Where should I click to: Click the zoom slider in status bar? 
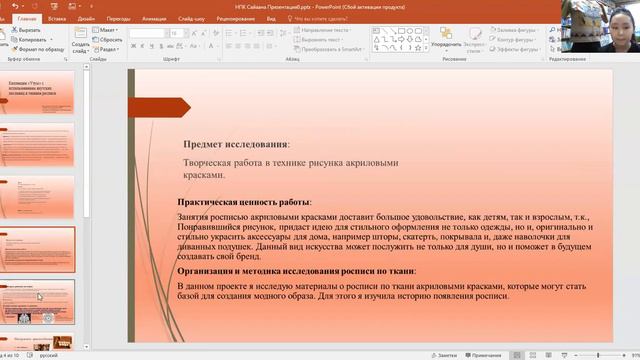pyautogui.click(x=599, y=356)
